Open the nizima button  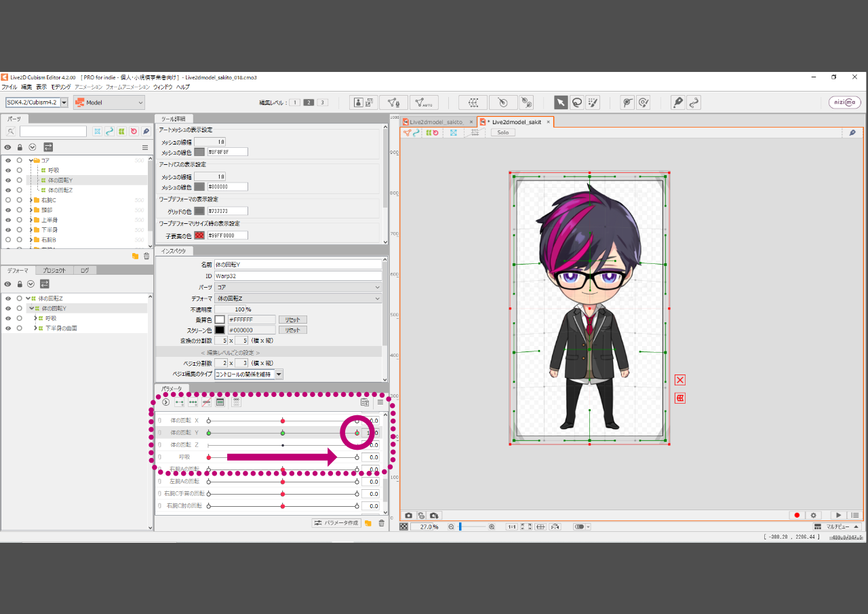pyautogui.click(x=845, y=102)
